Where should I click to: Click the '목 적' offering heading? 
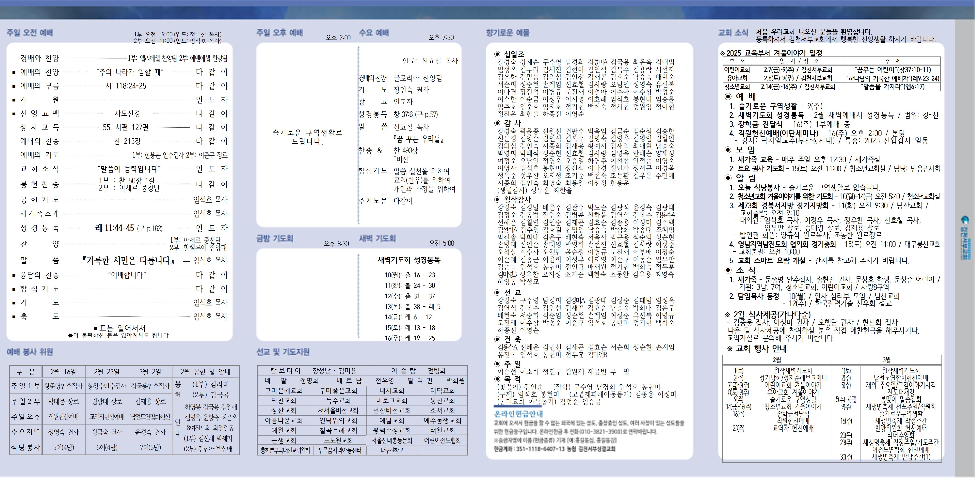[x=512, y=379]
